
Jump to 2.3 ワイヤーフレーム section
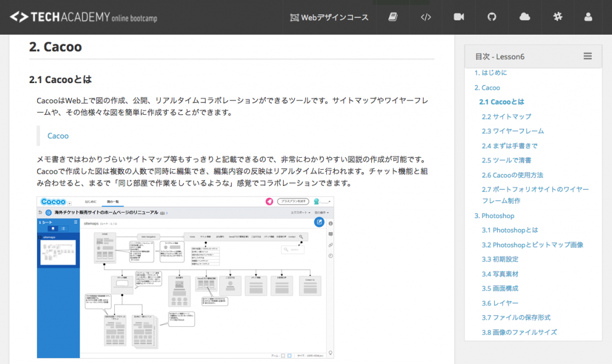512,131
